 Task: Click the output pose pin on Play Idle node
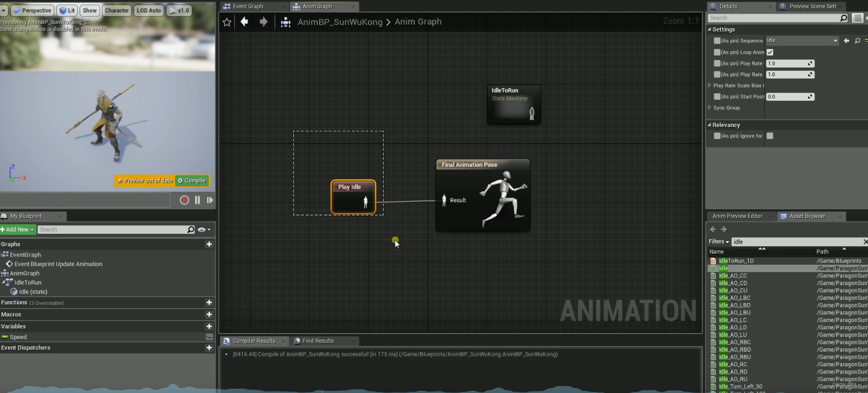(366, 203)
